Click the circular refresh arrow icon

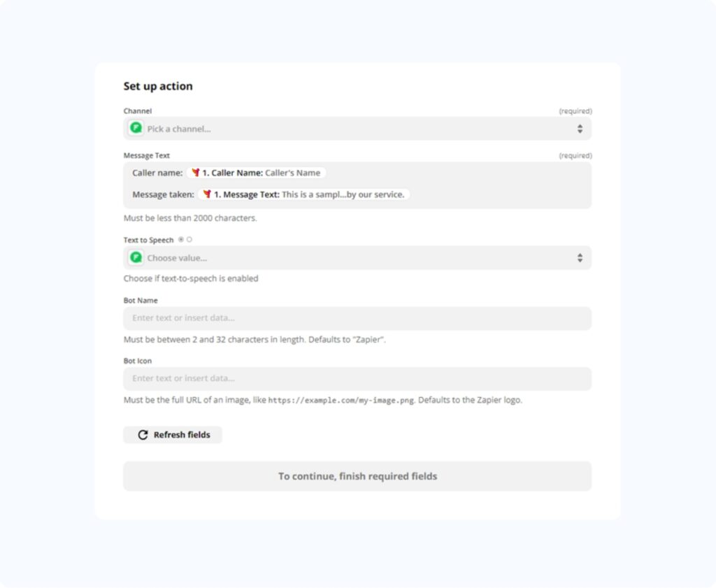[142, 435]
